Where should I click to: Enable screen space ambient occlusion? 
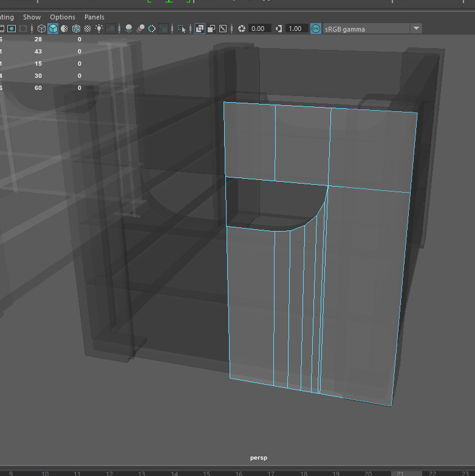pos(129,29)
